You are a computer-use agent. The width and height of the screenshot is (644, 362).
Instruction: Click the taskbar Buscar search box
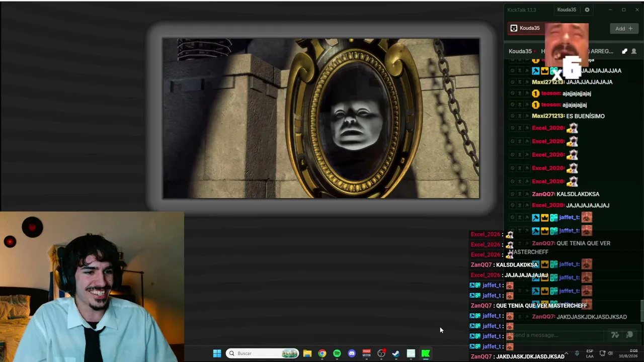click(x=263, y=353)
